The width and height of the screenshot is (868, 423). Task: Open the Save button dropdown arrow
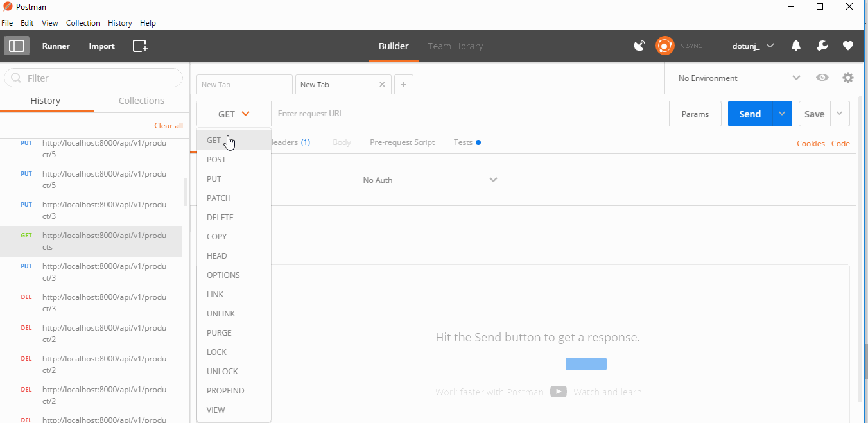point(840,114)
